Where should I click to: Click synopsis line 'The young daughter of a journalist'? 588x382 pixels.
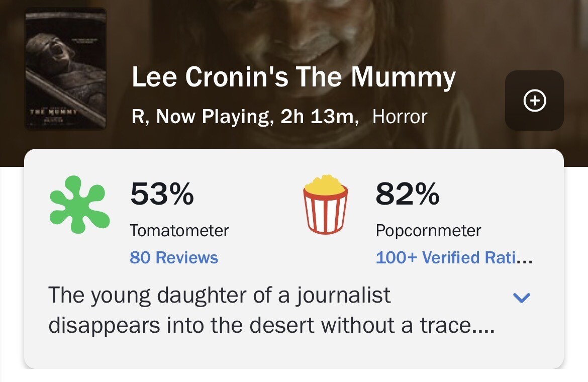coord(219,295)
